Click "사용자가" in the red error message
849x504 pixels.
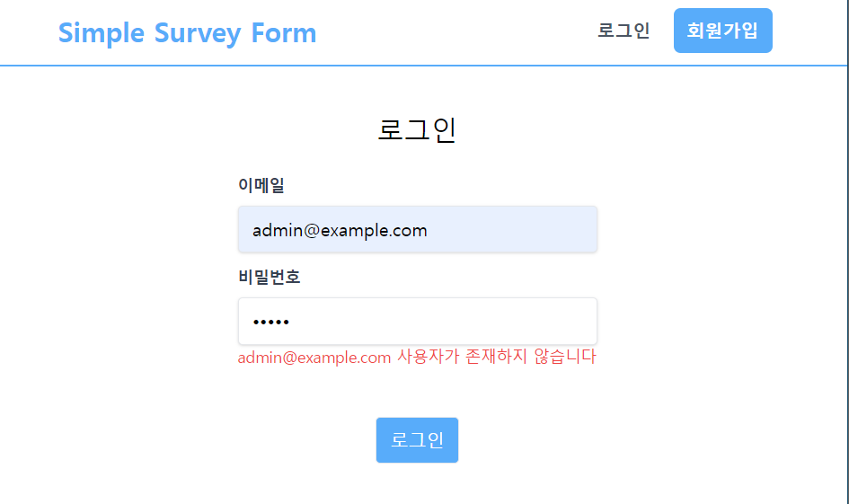point(428,357)
